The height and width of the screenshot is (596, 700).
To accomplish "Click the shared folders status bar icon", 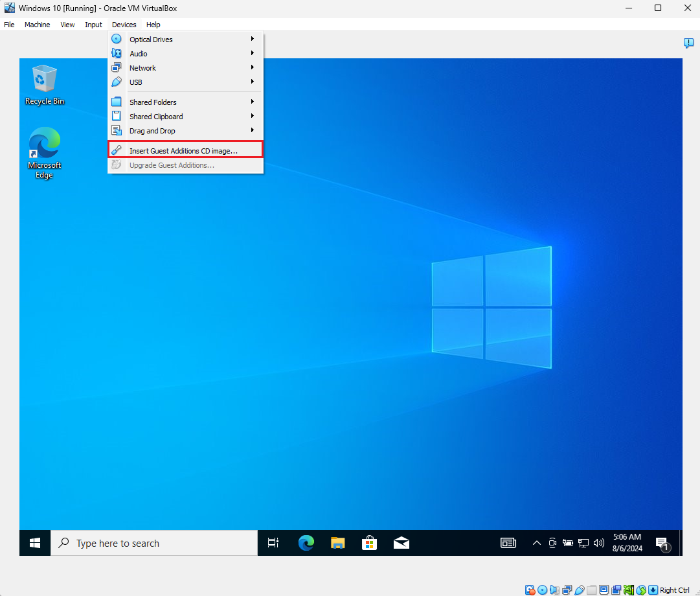I will [591, 590].
